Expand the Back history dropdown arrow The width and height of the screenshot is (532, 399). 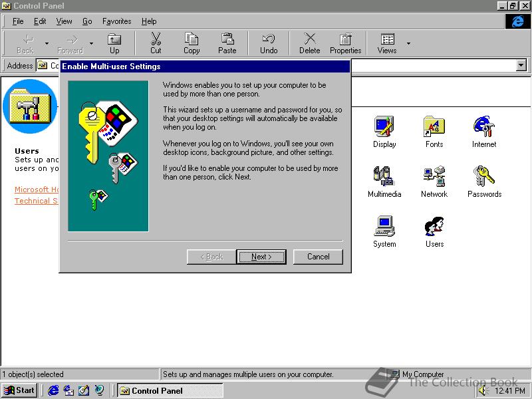click(47, 43)
